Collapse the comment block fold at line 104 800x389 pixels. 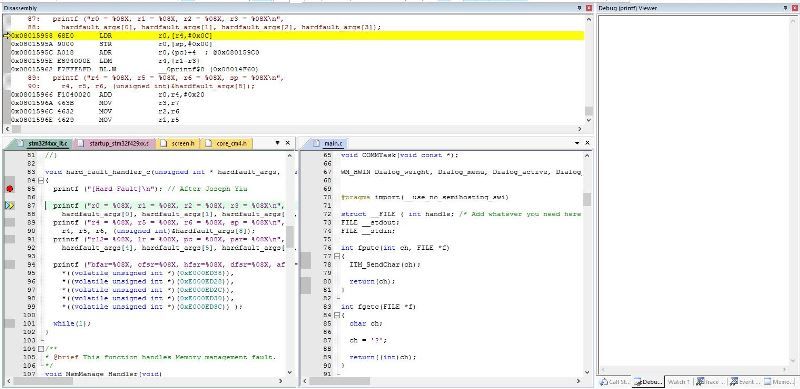tap(41, 349)
